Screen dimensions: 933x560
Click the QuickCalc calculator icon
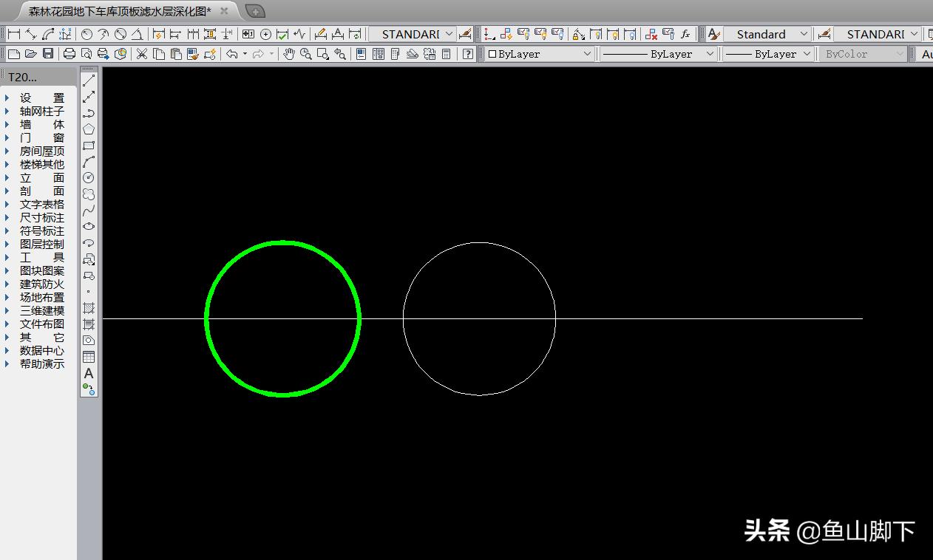446,54
